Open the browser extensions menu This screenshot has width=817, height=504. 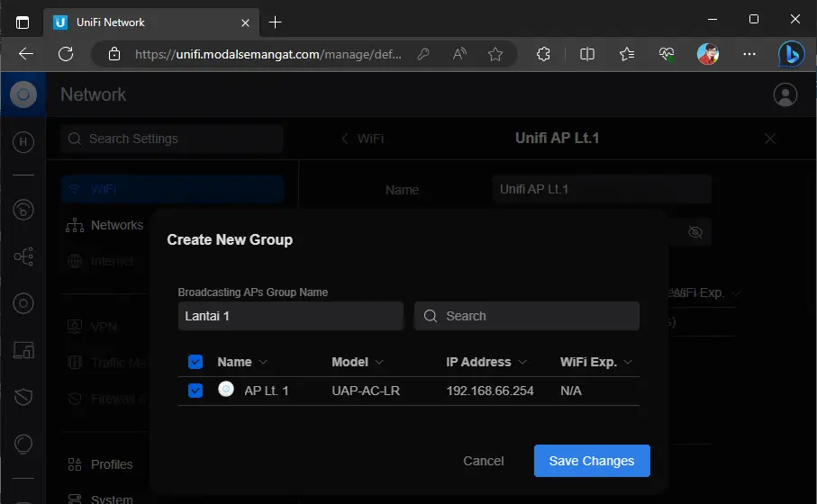(x=543, y=54)
